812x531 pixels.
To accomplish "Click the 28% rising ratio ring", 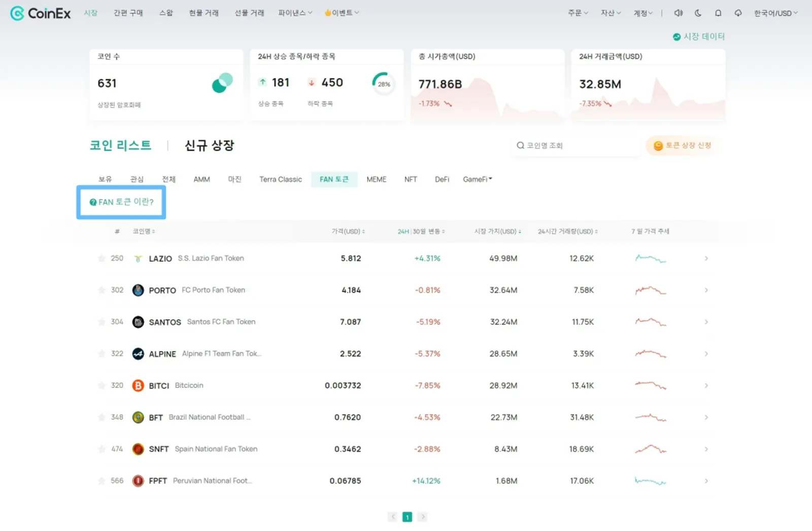I will [384, 84].
